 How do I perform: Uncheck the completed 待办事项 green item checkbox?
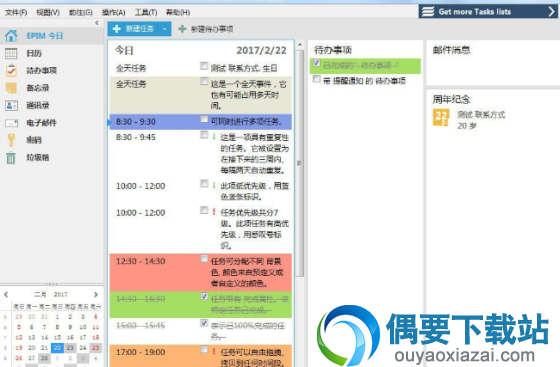[316, 63]
